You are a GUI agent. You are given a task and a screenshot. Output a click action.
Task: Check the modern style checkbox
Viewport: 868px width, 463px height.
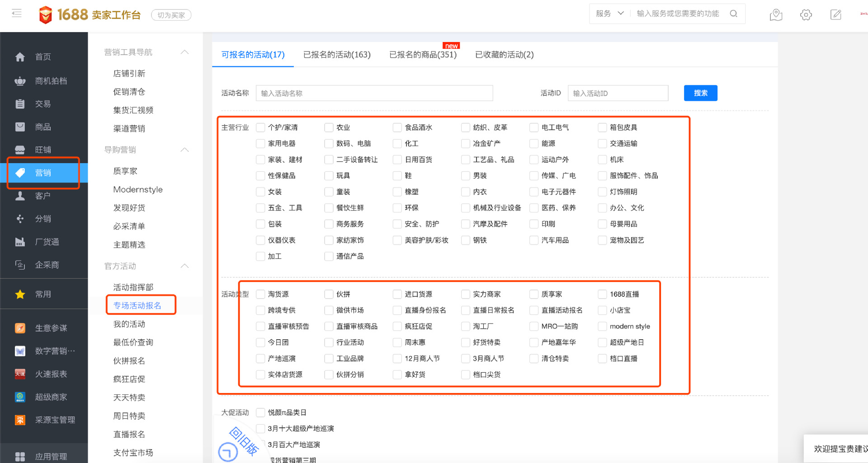click(x=602, y=326)
